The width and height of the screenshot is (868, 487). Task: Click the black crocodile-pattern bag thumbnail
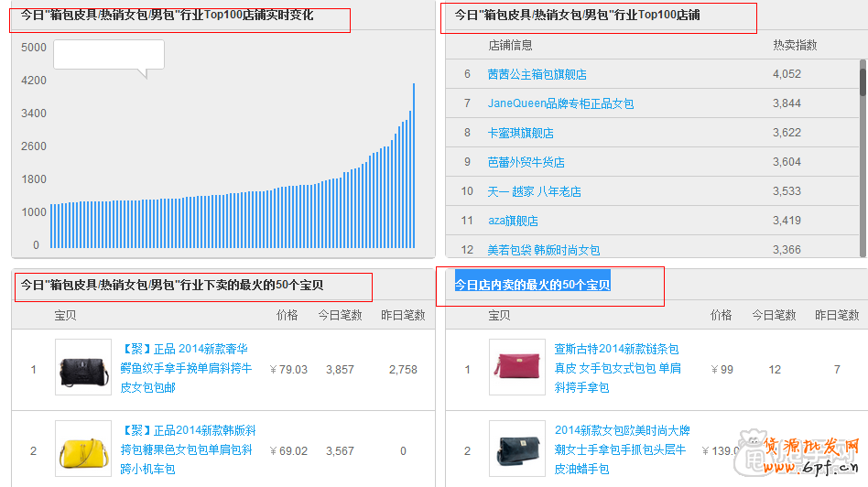click(x=83, y=367)
